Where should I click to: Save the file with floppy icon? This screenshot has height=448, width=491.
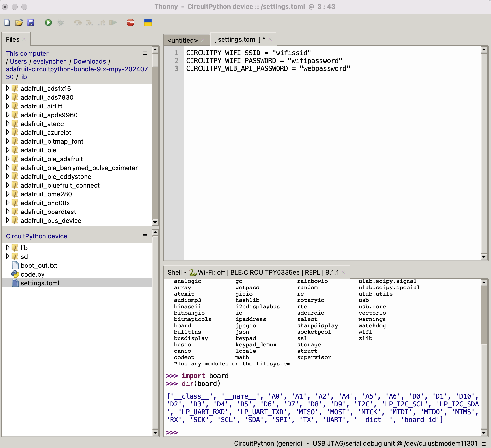(x=31, y=23)
